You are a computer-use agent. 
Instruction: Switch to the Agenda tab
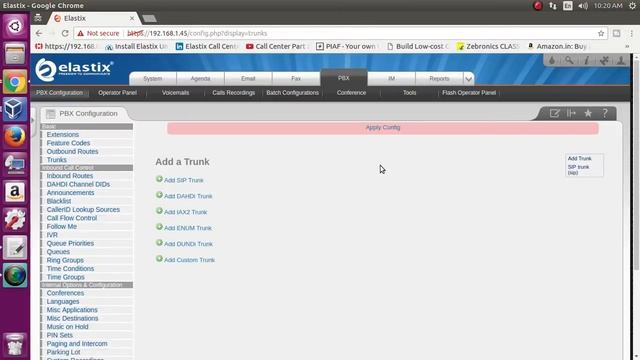click(200, 79)
